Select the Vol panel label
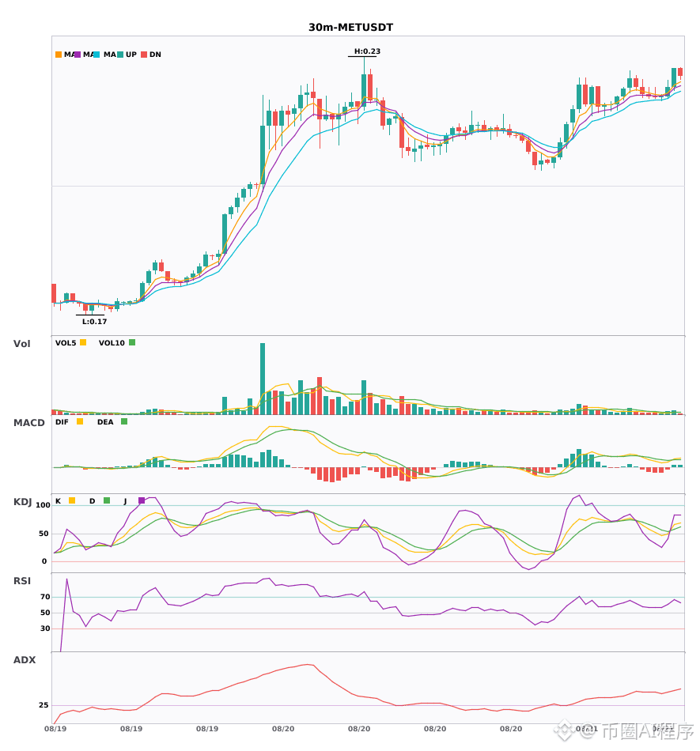The height and width of the screenshot is (751, 700). (x=21, y=344)
